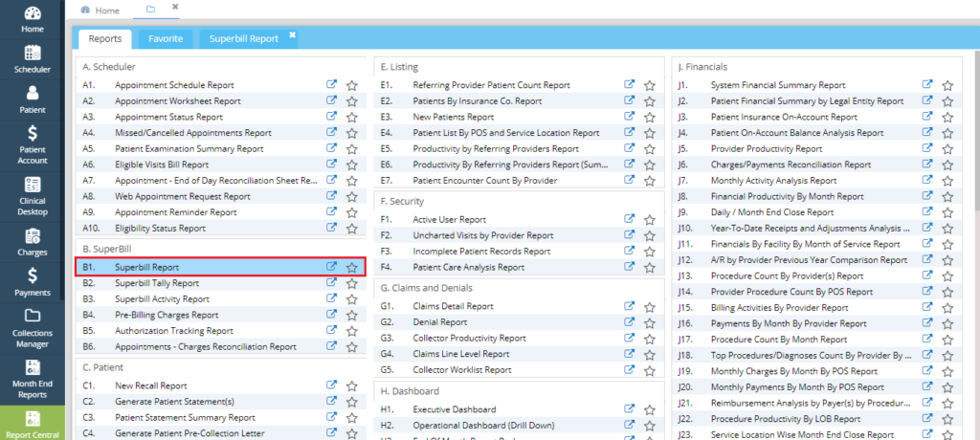Viewport: 980px width, 440px height.
Task: Star the Financial Productivity By Month Report
Action: [x=948, y=197]
